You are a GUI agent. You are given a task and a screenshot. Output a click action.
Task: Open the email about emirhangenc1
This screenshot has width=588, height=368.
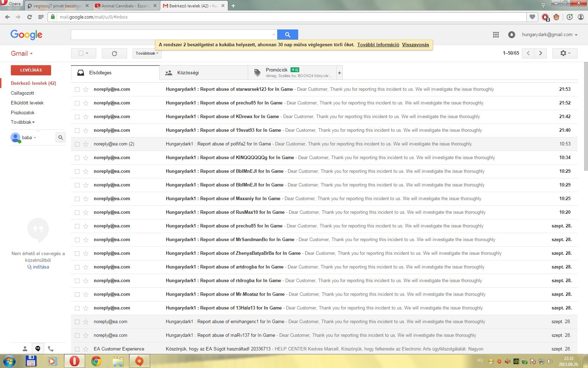324,322
